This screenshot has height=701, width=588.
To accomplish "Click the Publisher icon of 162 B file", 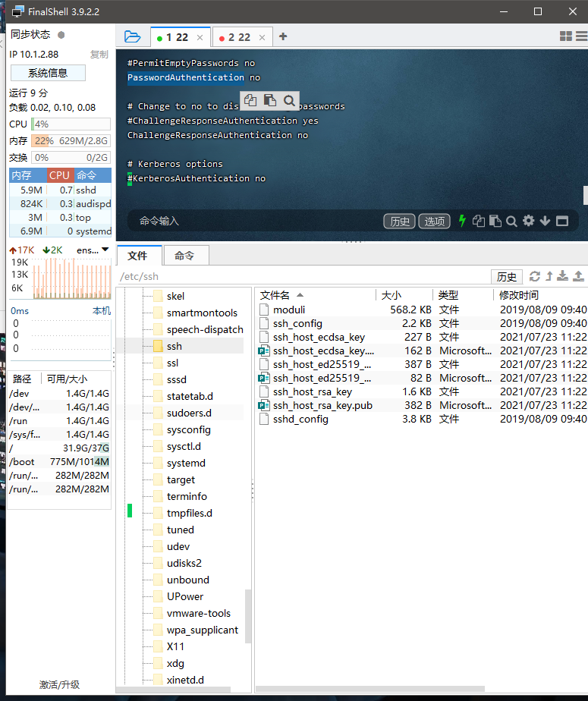I will (264, 351).
